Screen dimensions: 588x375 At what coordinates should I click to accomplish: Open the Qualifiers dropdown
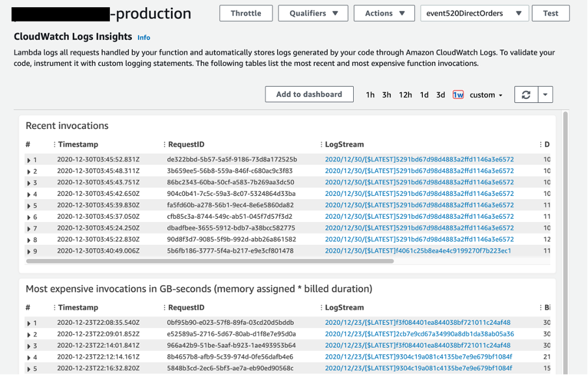click(x=314, y=13)
